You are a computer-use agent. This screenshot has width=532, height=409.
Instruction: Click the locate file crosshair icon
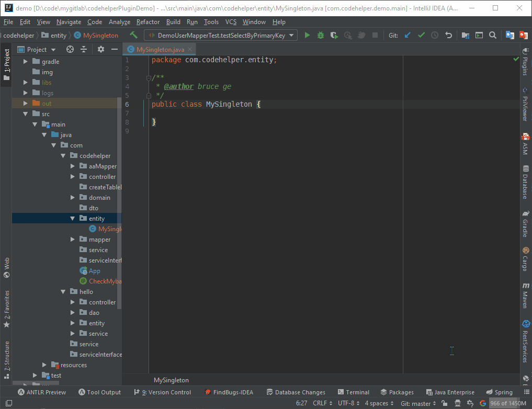(70, 50)
